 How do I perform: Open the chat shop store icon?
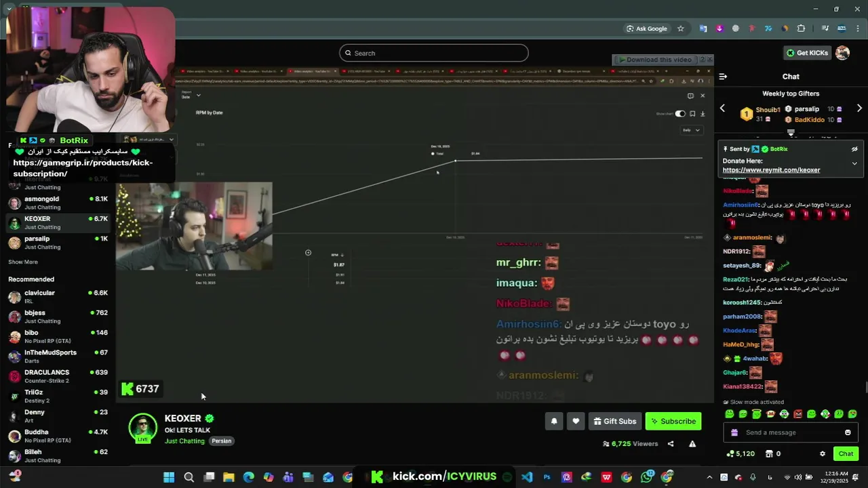coord(769,453)
